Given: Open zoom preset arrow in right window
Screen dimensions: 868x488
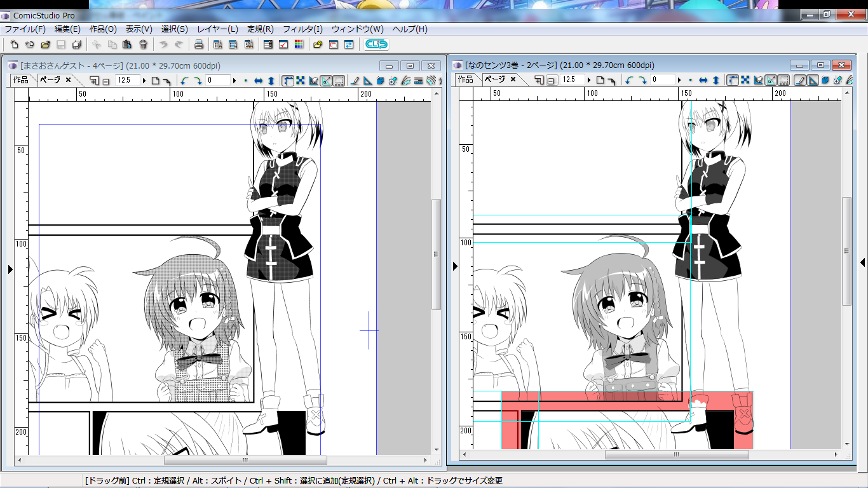Looking at the screenshot, I should (x=590, y=81).
